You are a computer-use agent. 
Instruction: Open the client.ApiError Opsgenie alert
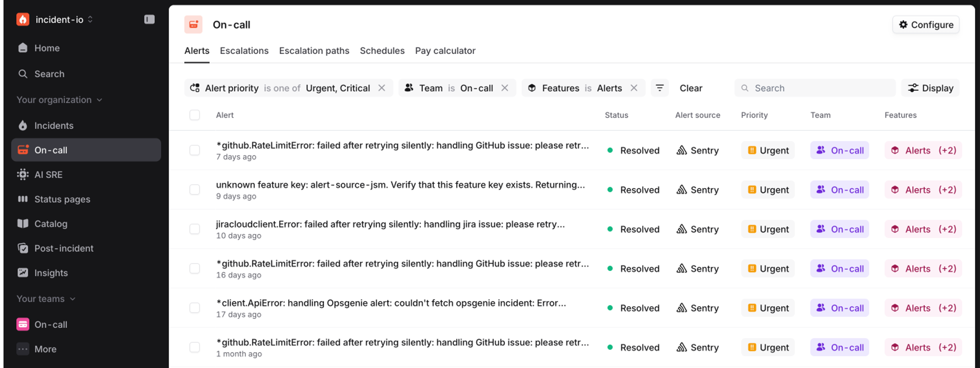[x=391, y=303]
